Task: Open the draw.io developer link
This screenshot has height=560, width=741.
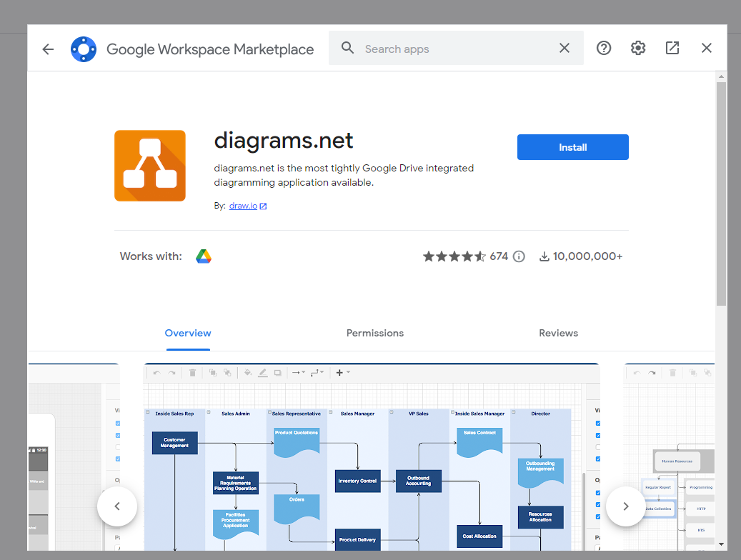Action: [x=243, y=206]
